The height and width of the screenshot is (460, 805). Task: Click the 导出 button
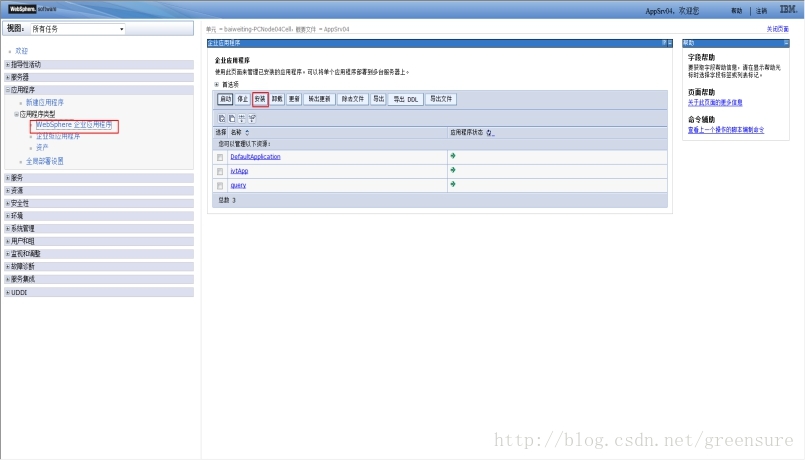pyautogui.click(x=378, y=99)
